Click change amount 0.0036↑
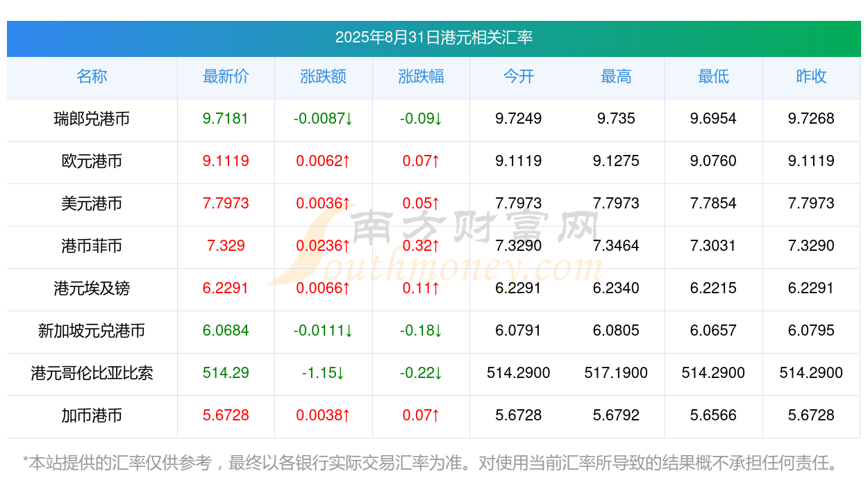868x485 pixels. [x=323, y=204]
